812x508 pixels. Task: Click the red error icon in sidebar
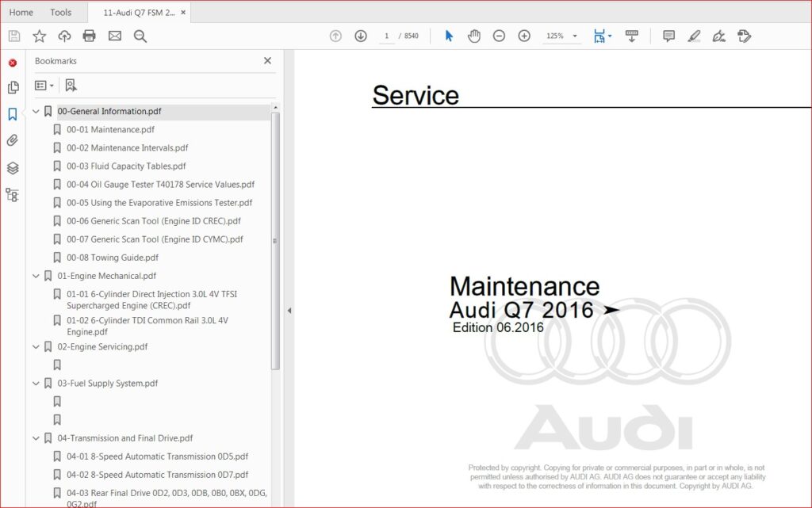point(13,63)
